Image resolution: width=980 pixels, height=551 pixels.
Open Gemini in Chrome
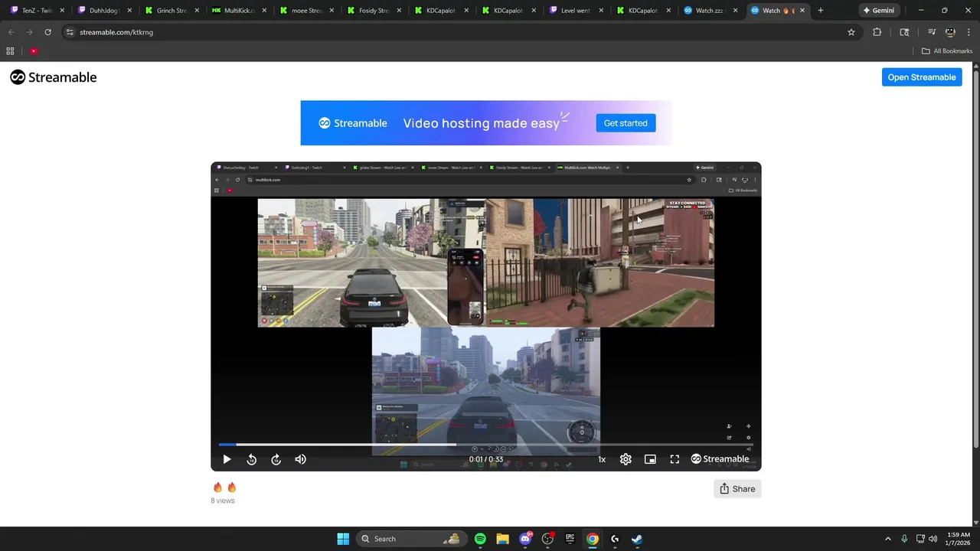click(878, 11)
